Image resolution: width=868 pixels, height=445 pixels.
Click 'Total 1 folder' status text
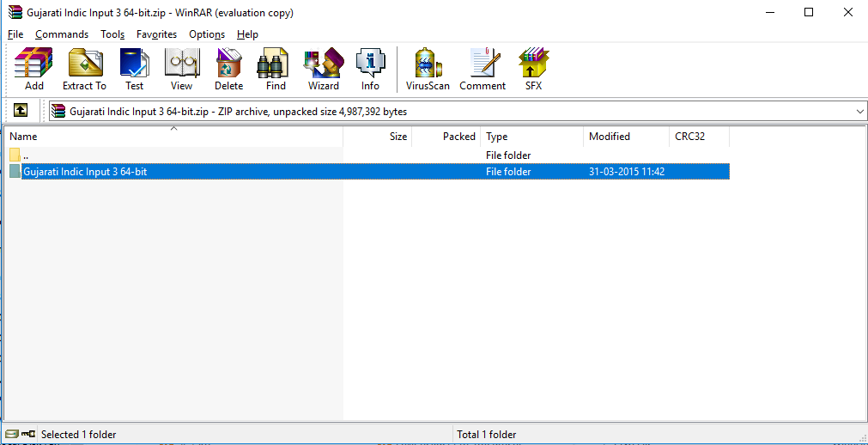pos(487,435)
